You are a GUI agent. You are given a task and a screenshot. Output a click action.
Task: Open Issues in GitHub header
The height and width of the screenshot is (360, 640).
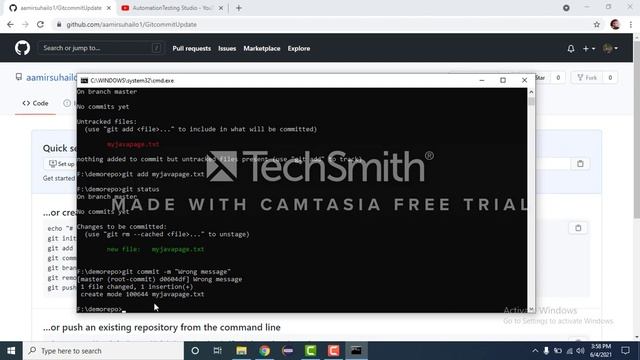pos(227,49)
